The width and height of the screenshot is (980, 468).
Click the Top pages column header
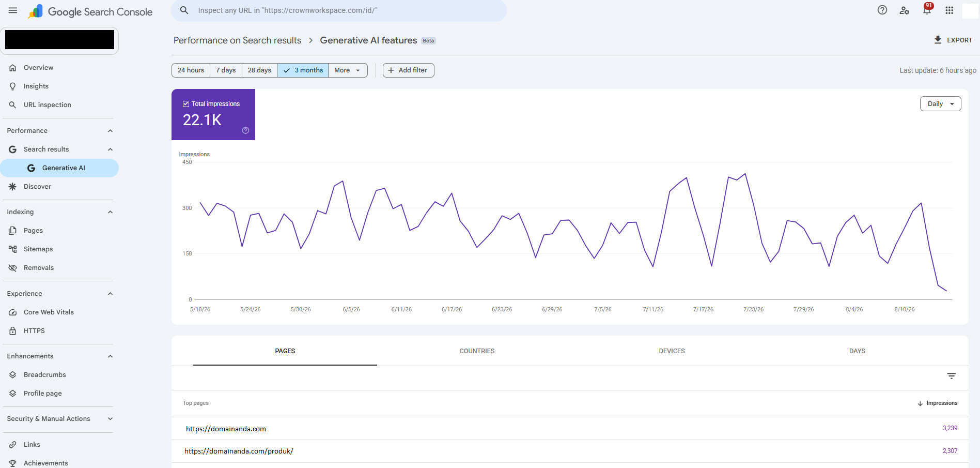tap(196, 403)
